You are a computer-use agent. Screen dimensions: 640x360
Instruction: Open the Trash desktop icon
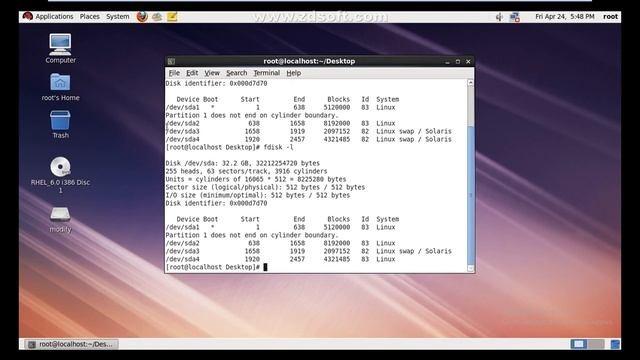click(x=60, y=124)
